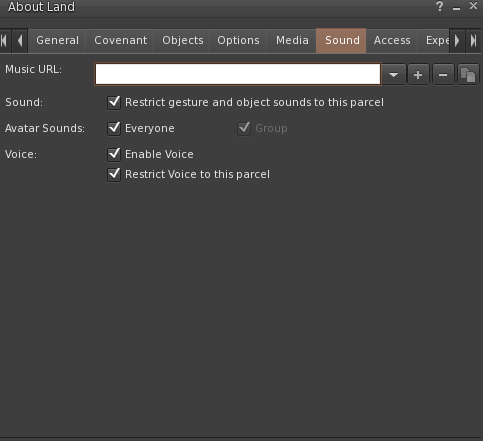Go to the Covenant tab
The height and width of the screenshot is (441, 483).
coord(120,41)
